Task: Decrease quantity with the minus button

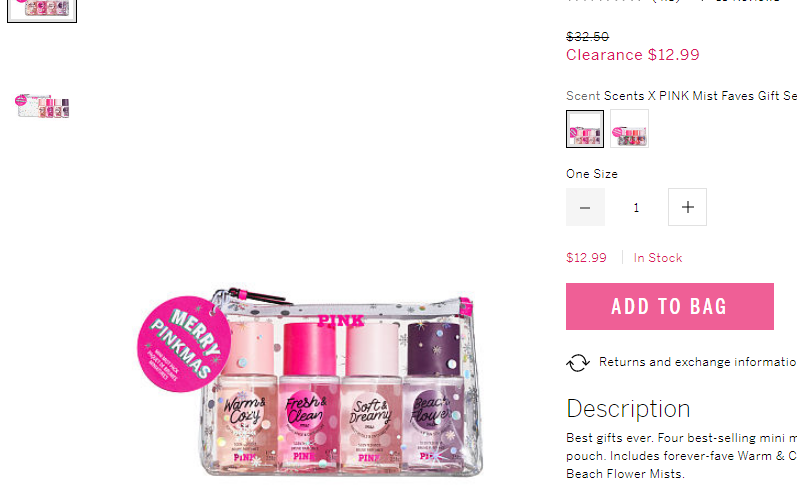Action: 585,207
